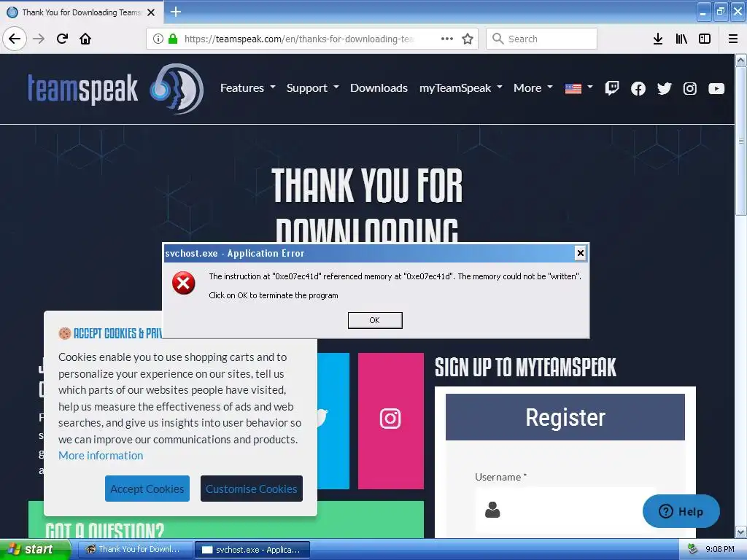Viewport: 747px width, 560px height.
Task: Click OK in the svchost.exe error dialog
Action: (375, 320)
